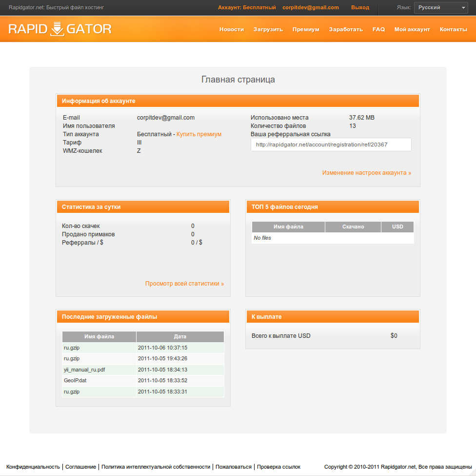Click the USD column header
Screen dimensions: 476x476
(397, 227)
